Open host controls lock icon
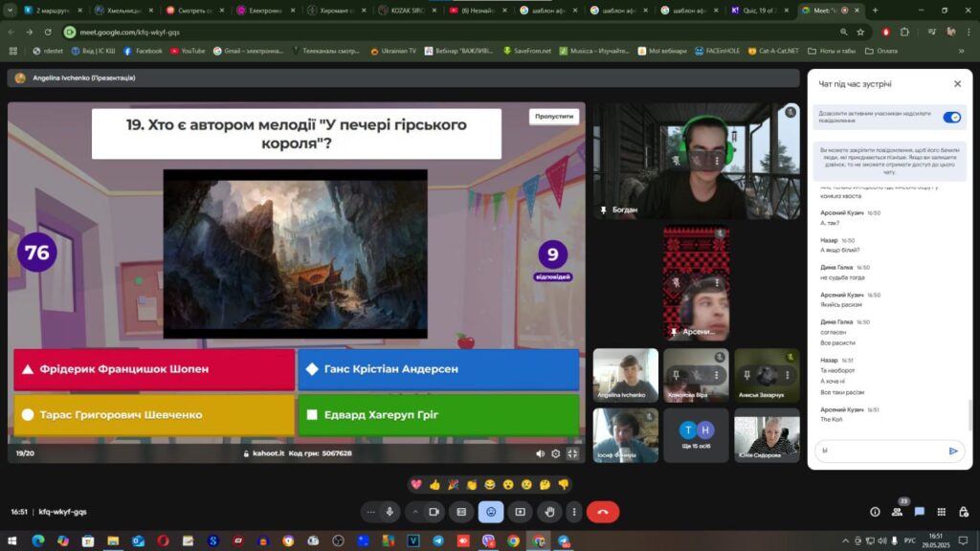 [963, 512]
